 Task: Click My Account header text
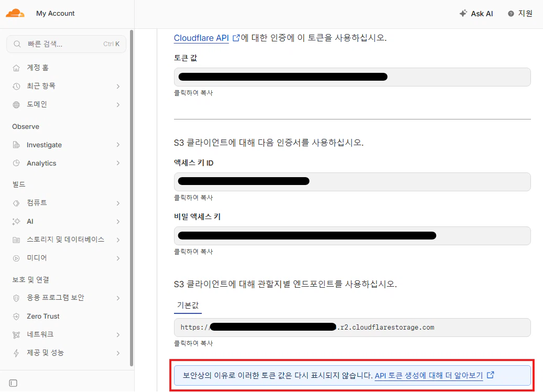click(x=56, y=14)
